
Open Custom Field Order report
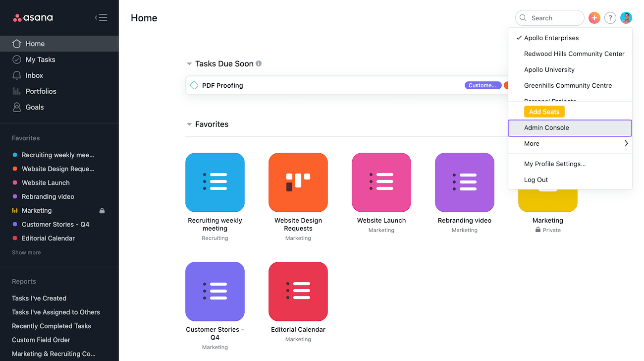tap(41, 340)
